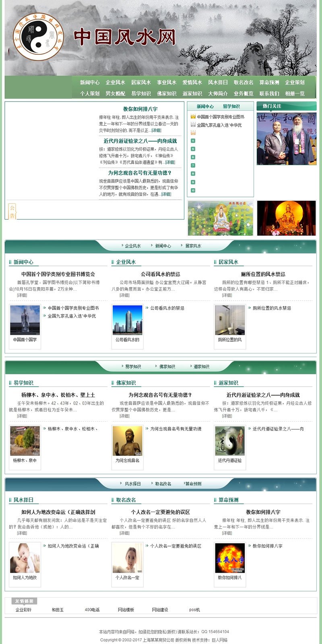
Task: Click the yin-yang site logo
Action: point(38,37)
